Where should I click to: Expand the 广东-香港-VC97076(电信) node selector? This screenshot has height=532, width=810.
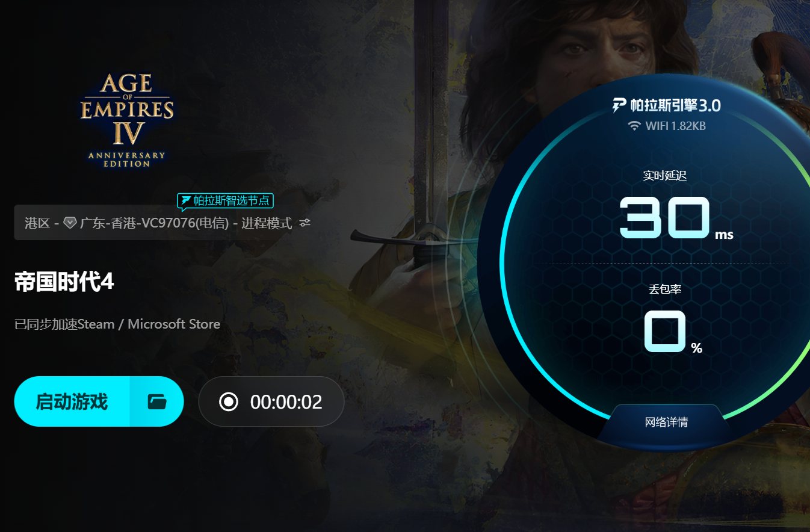click(x=154, y=223)
